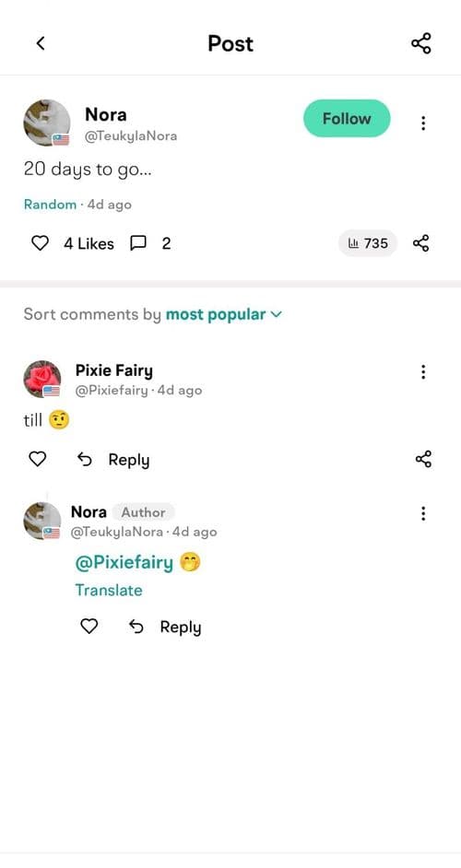View post stats showing 735 views
Screen dimensions: 461x868
[368, 243]
